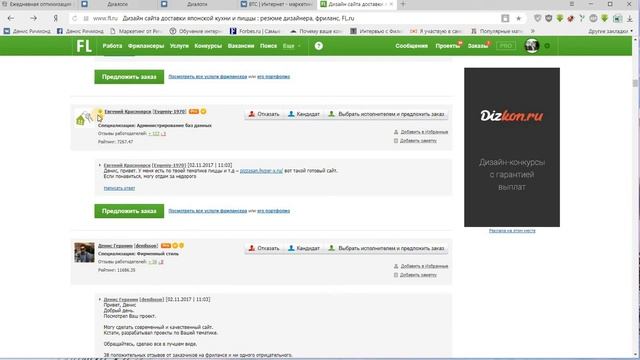The image size is (640, 360).
Task: Open the Forbes.ru bookmark
Action: tap(255, 31)
